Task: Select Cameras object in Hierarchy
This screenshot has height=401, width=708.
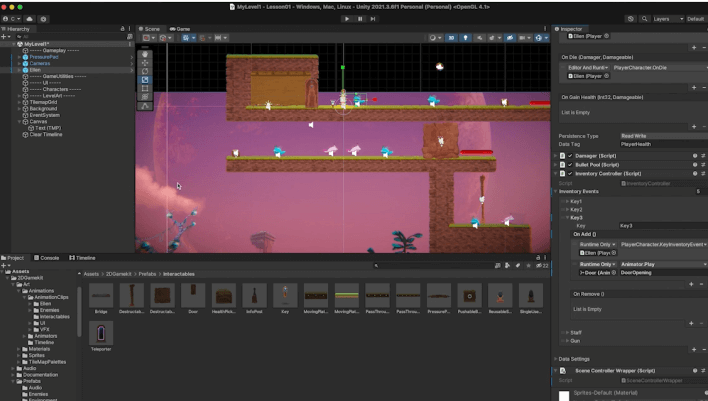Action: click(x=40, y=64)
